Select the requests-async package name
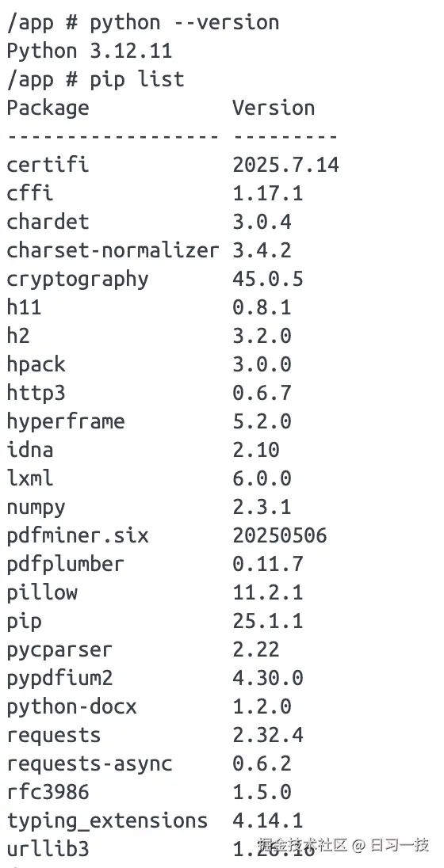This screenshot has height=868, width=444. pyautogui.click(x=90, y=764)
